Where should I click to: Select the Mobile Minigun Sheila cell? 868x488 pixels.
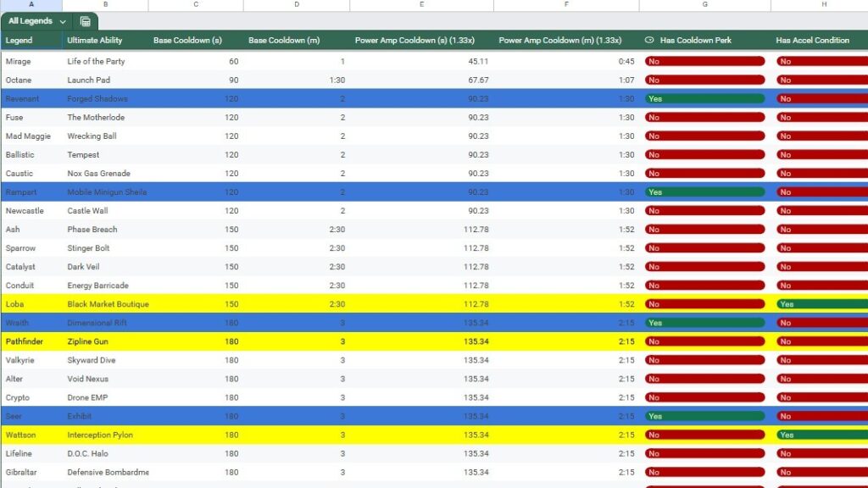(x=105, y=192)
